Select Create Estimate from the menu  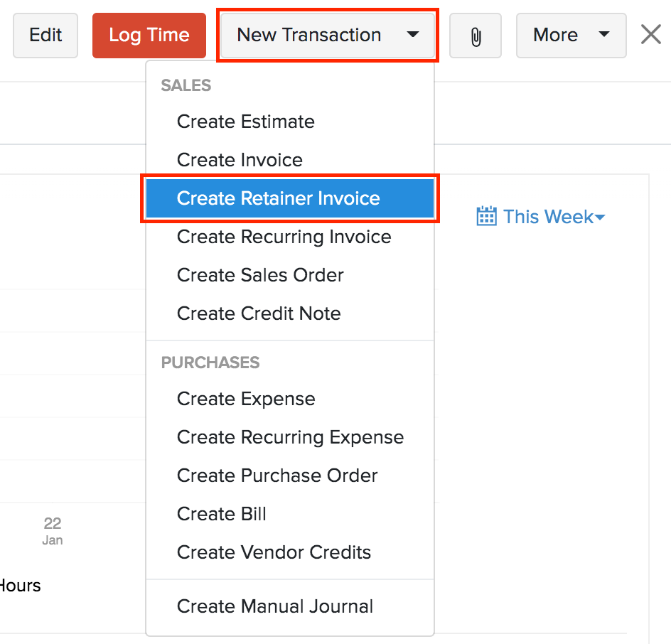[x=245, y=122]
